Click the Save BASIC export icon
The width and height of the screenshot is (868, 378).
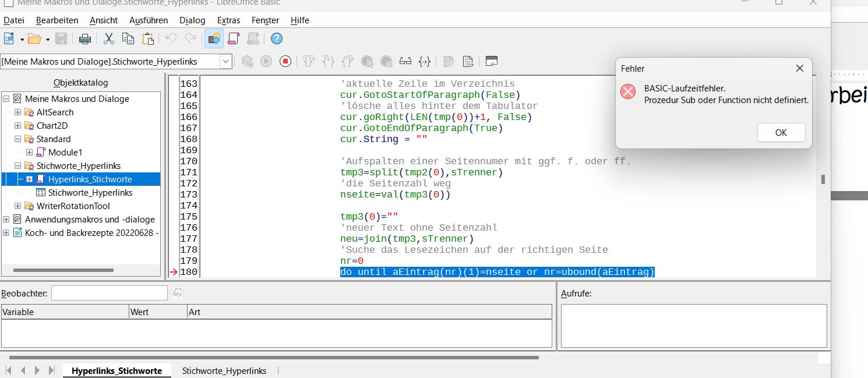[468, 61]
